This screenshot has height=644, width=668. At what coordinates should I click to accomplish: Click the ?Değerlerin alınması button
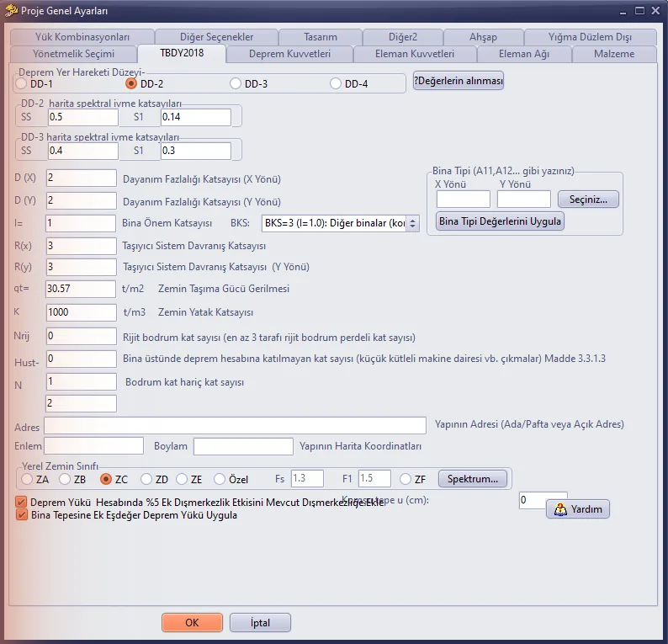point(459,81)
